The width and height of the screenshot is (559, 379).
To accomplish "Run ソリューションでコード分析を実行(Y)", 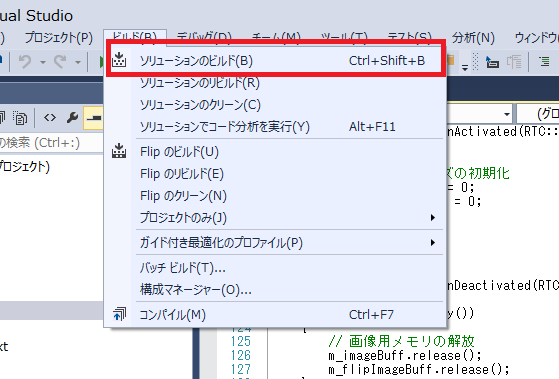I will (x=275, y=127).
